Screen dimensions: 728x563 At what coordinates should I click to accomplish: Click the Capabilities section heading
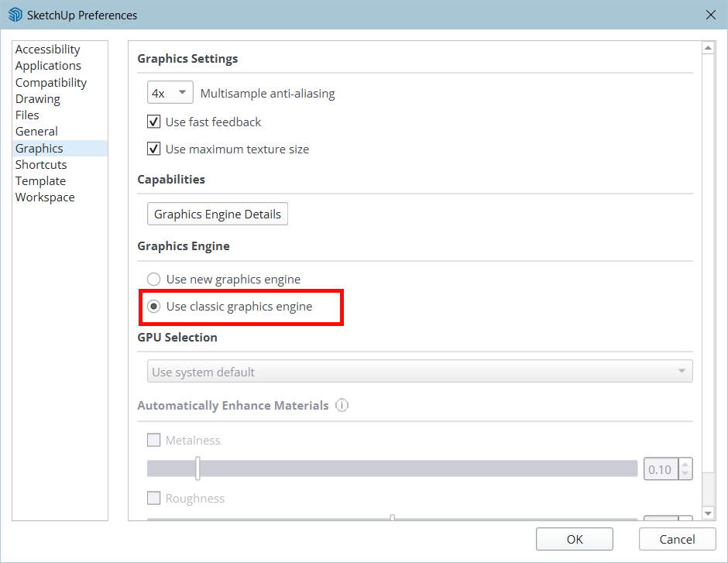point(171,179)
